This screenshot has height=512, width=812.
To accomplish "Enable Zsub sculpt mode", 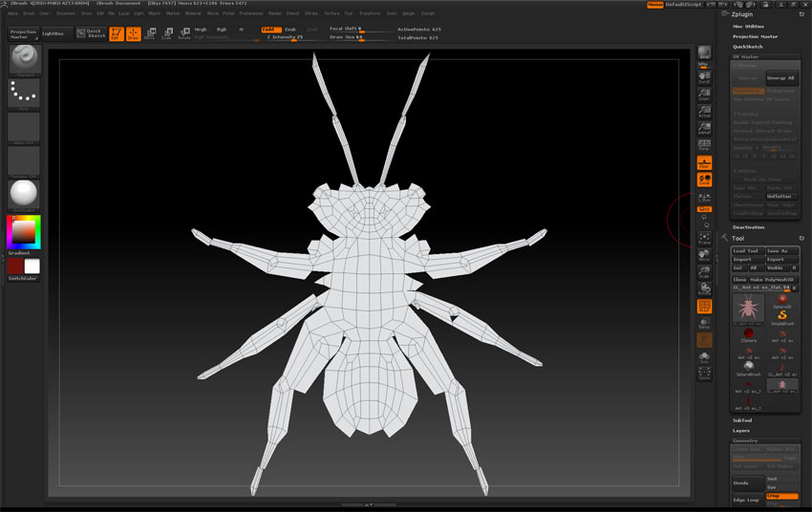I will coord(290,30).
